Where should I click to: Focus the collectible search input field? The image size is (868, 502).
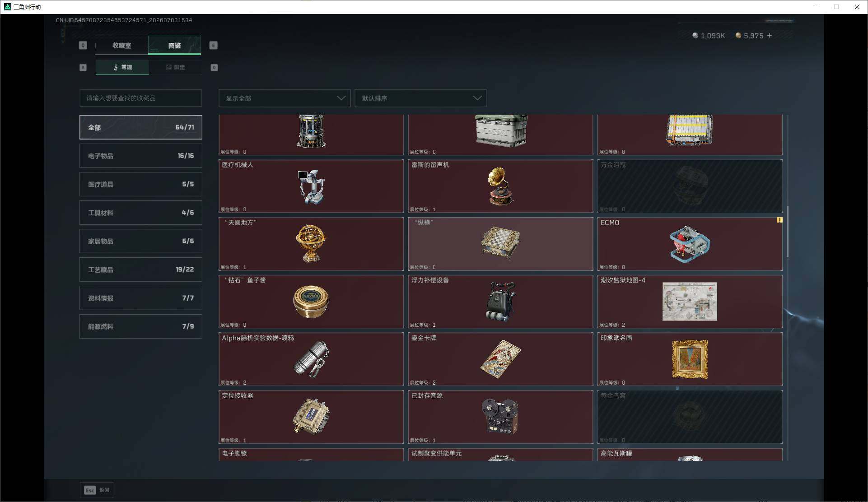(141, 98)
